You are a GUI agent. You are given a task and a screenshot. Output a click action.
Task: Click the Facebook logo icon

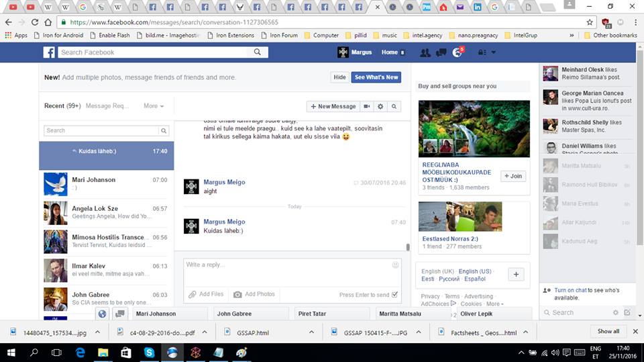click(x=49, y=52)
